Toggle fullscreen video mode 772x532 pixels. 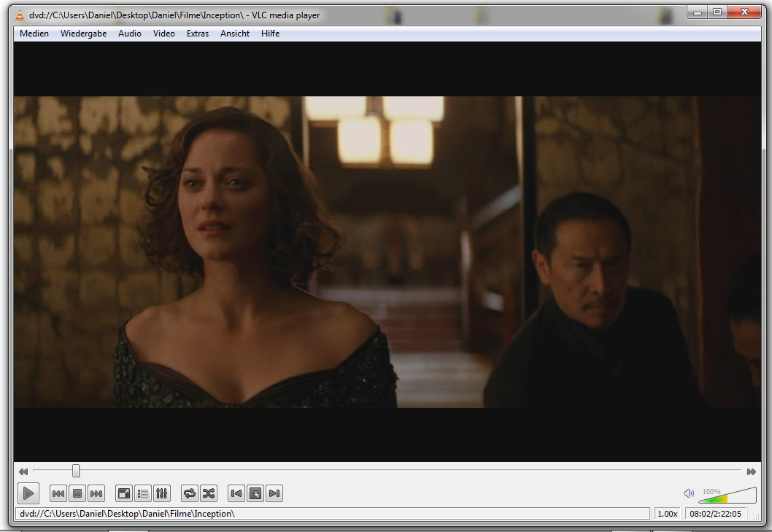point(124,493)
